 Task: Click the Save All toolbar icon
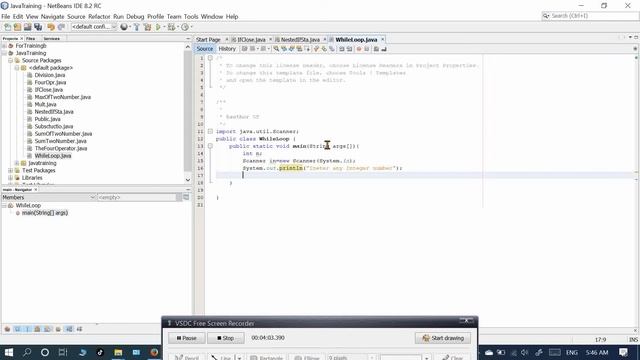pos(38,27)
